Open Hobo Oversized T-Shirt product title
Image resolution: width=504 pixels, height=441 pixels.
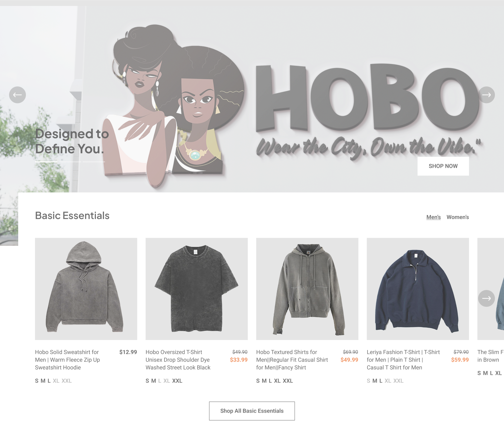pos(178,360)
